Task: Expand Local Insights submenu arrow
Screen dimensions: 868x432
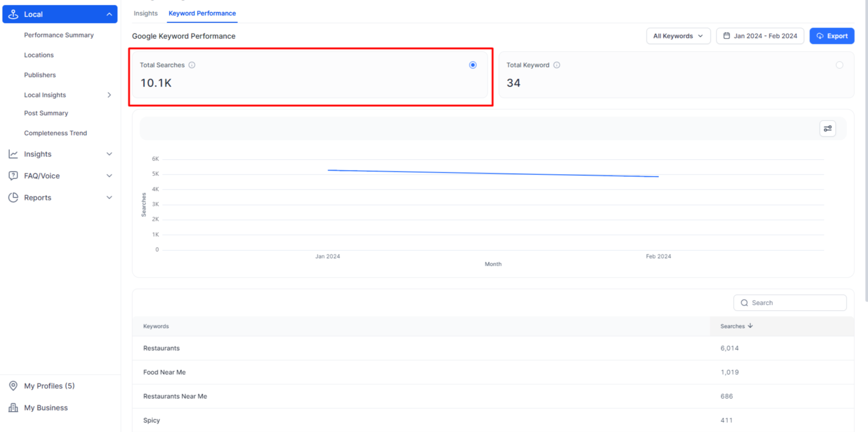Action: [109, 95]
